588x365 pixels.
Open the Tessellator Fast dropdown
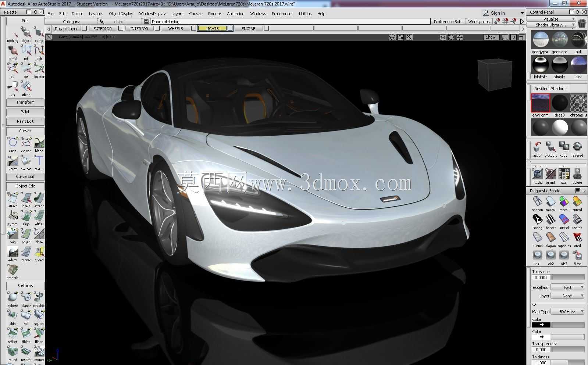[x=567, y=287]
